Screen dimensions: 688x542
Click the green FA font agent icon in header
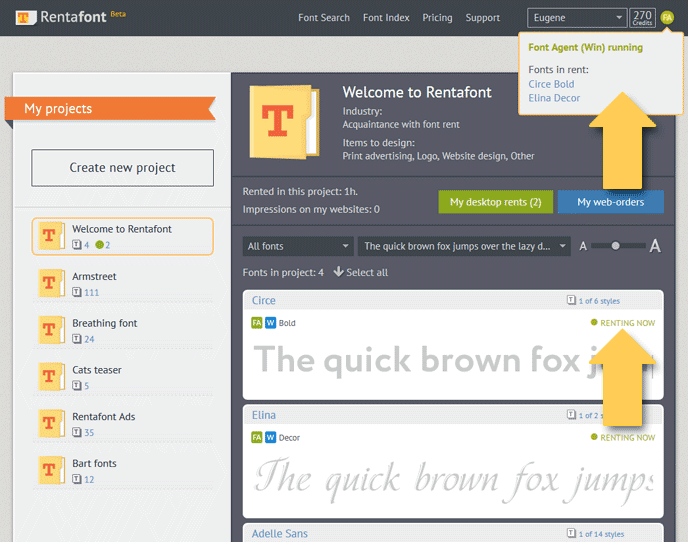[x=667, y=18]
